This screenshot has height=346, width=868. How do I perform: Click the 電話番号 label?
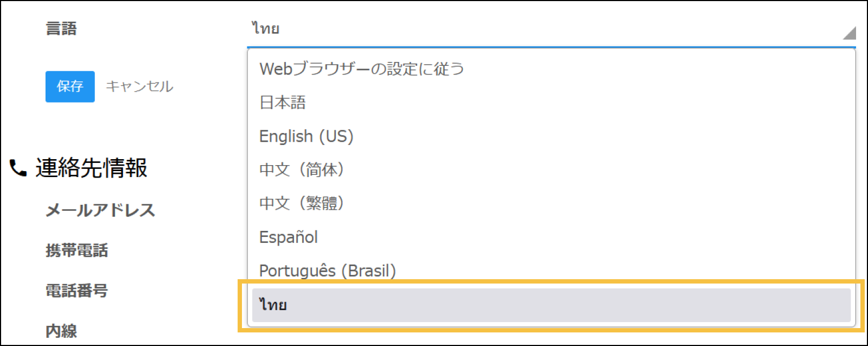click(x=77, y=291)
